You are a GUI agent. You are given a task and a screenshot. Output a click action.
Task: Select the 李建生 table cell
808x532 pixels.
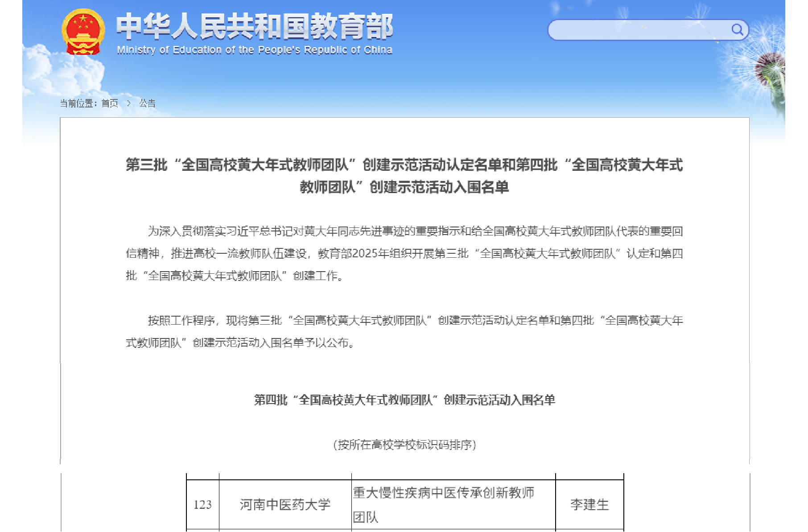tap(589, 504)
